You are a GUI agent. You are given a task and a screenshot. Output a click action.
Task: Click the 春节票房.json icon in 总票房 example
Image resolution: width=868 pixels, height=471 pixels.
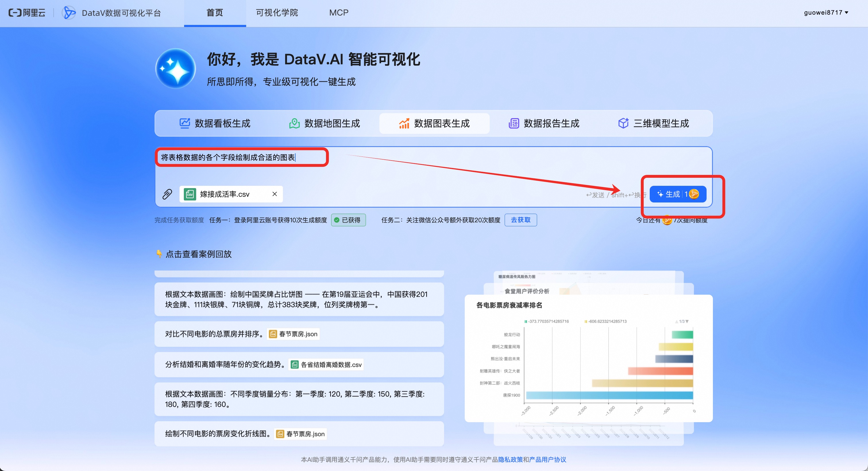[273, 334]
